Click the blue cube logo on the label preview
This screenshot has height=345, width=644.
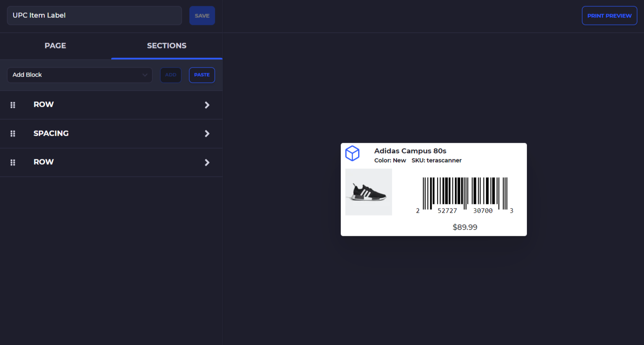click(352, 153)
